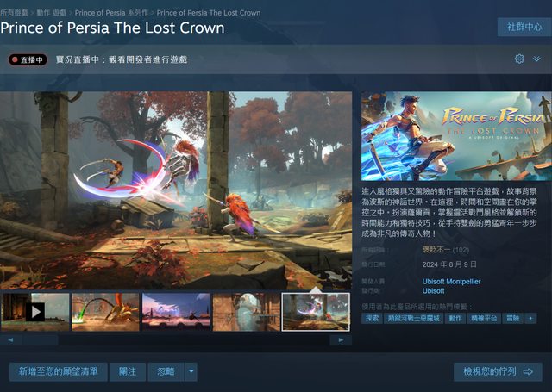Add game to wishlist 新增至您的願望清單
The width and height of the screenshot is (552, 392).
point(59,371)
